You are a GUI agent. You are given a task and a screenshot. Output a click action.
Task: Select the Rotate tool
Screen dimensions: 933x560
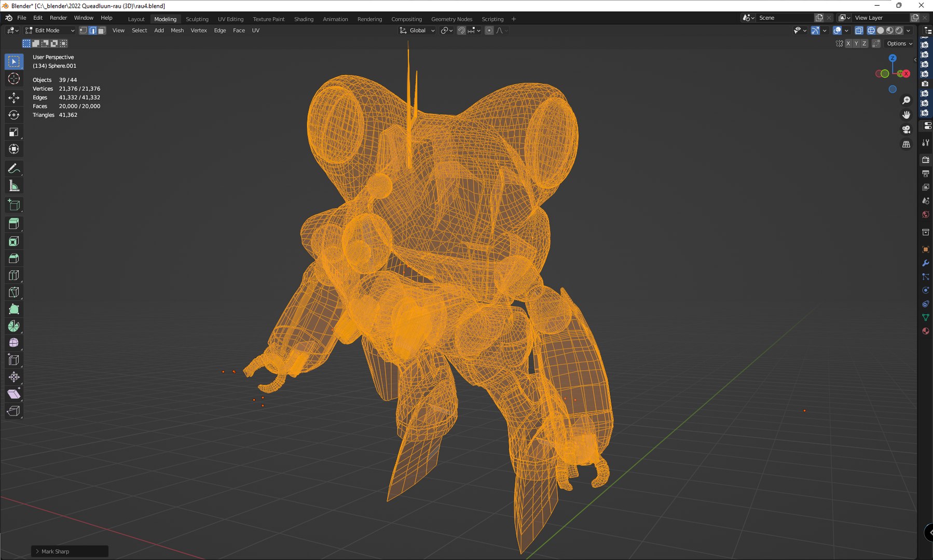click(x=14, y=115)
